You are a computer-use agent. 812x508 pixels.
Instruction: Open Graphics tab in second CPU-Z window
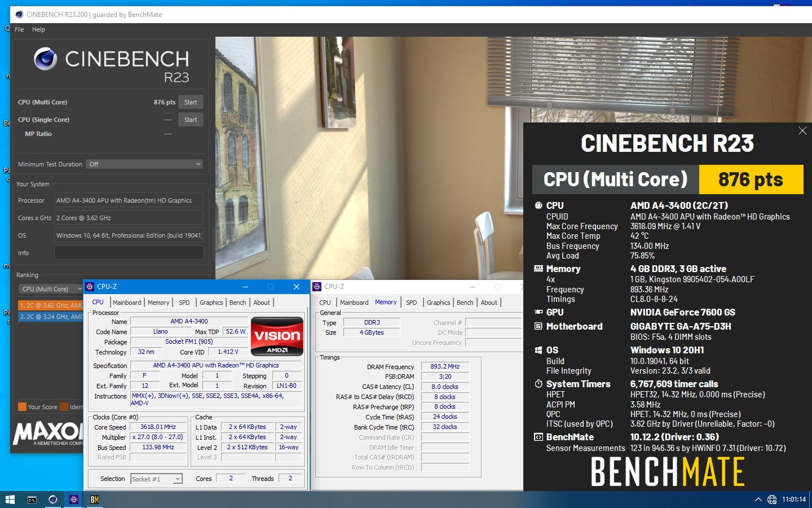[439, 303]
